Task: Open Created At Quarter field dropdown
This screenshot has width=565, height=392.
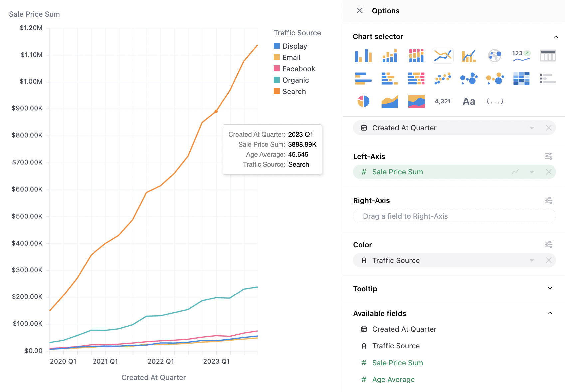Action: pyautogui.click(x=532, y=128)
